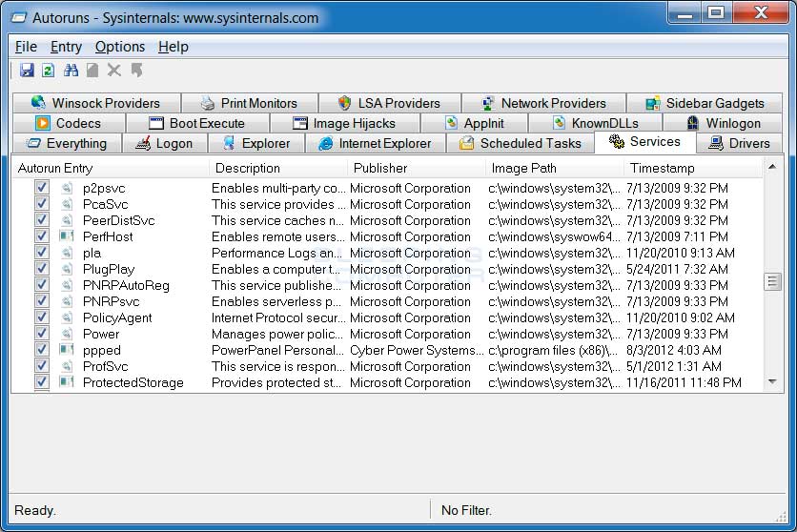
Task: Toggle the pla checkbox
Action: click(x=42, y=253)
